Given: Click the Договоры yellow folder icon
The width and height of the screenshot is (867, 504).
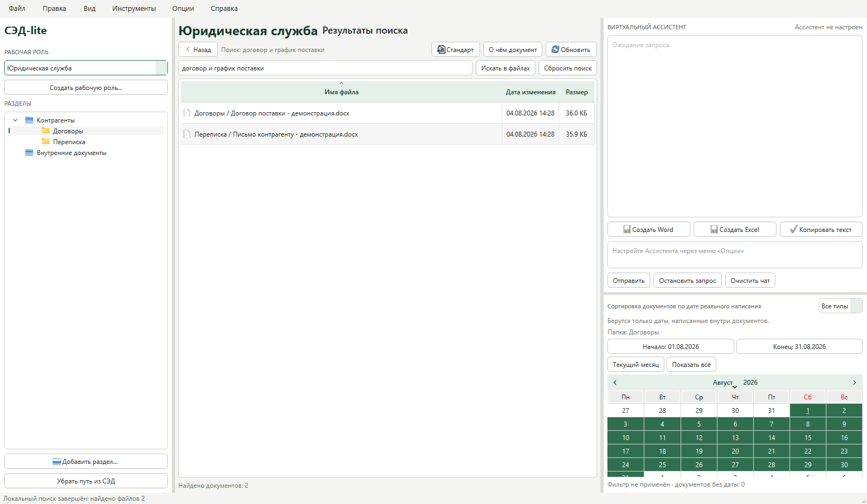Looking at the screenshot, I should [x=46, y=131].
